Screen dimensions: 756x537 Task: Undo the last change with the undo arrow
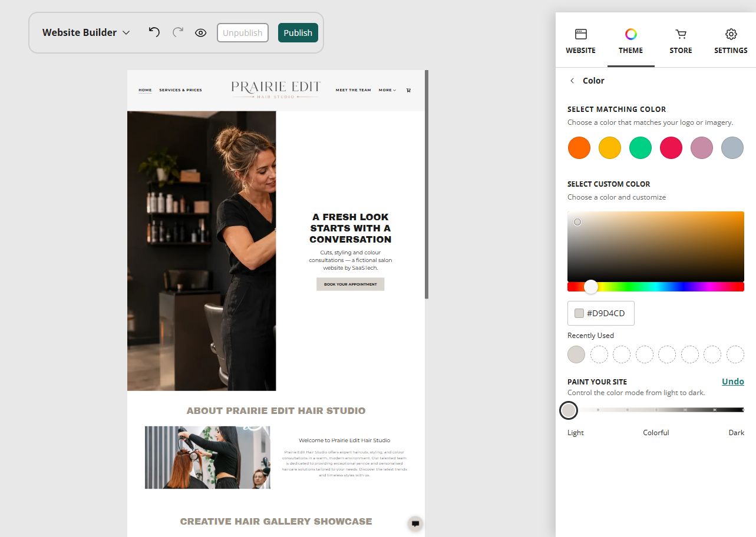(154, 32)
